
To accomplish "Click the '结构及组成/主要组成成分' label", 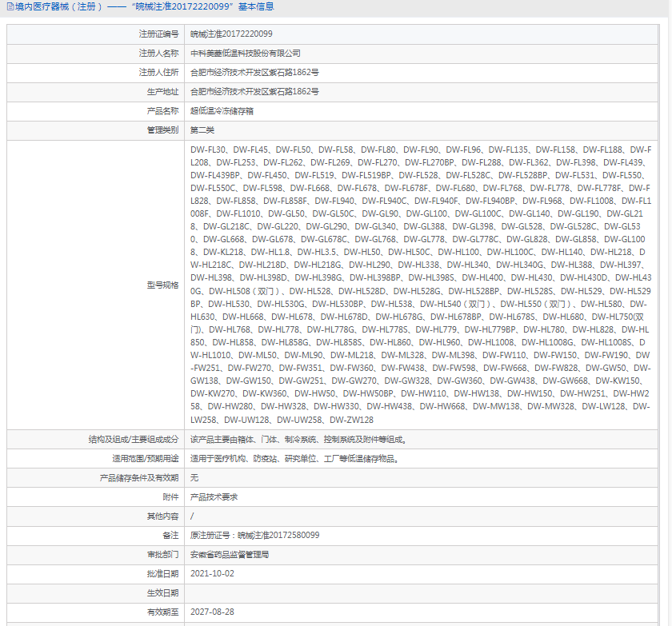I will click(x=134, y=439).
